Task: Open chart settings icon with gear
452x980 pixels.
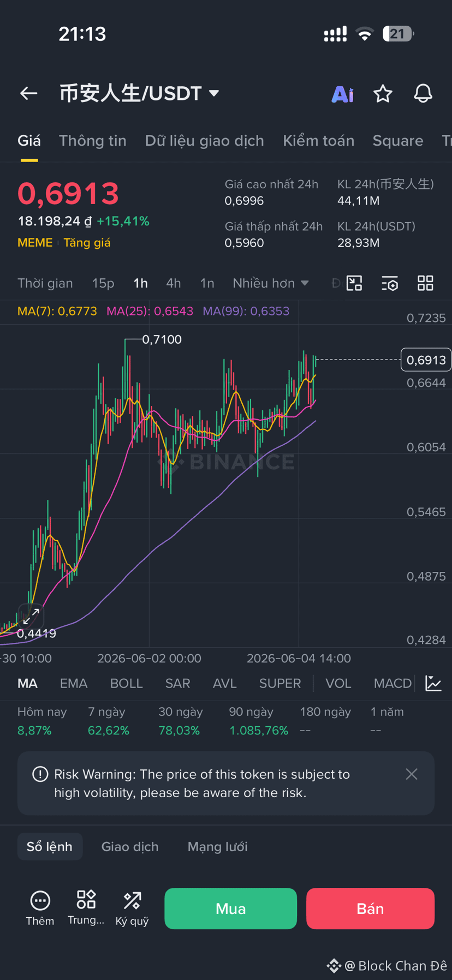Action: [390, 283]
